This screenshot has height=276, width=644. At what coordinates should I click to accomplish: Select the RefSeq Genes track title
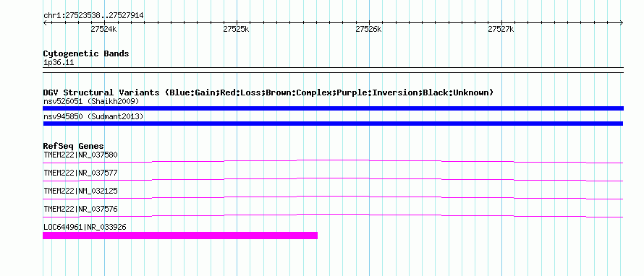(74, 146)
